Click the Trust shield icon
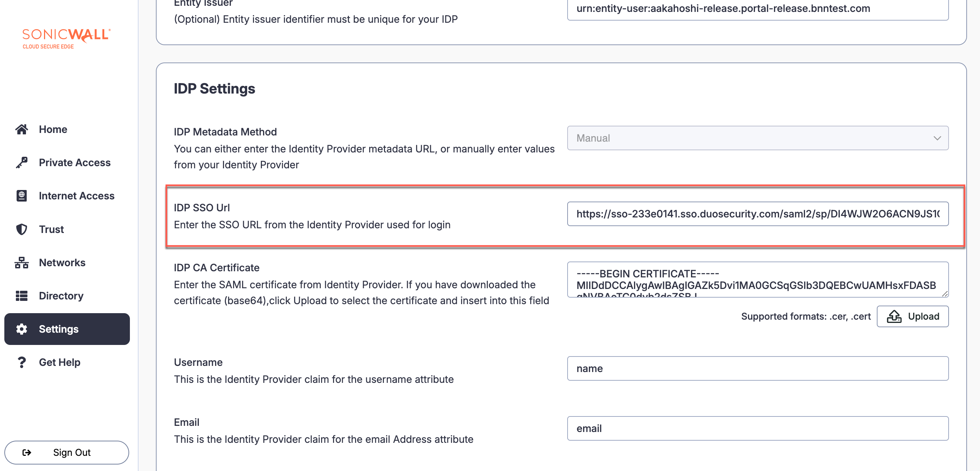Image resolution: width=980 pixels, height=471 pixels. coord(22,229)
